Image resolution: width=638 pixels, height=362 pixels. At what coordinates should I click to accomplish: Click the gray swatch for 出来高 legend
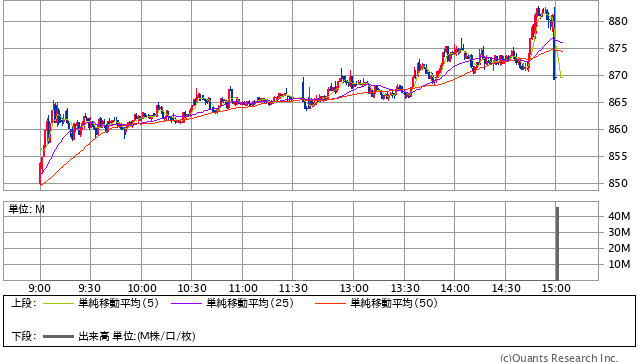coord(58,336)
